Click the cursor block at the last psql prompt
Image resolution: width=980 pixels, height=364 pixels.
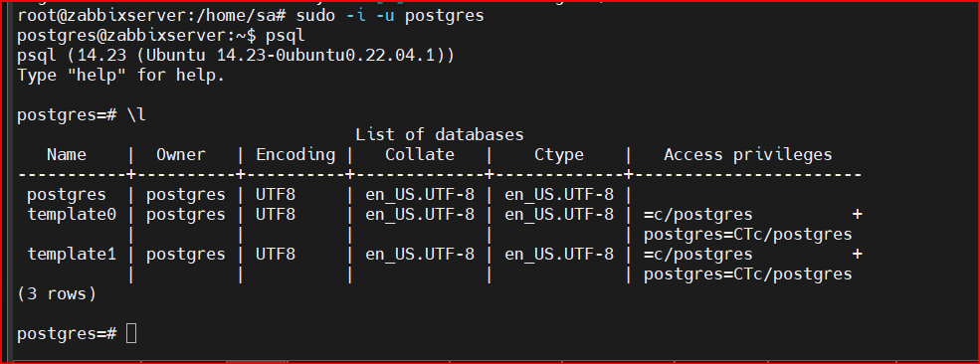pyautogui.click(x=130, y=334)
